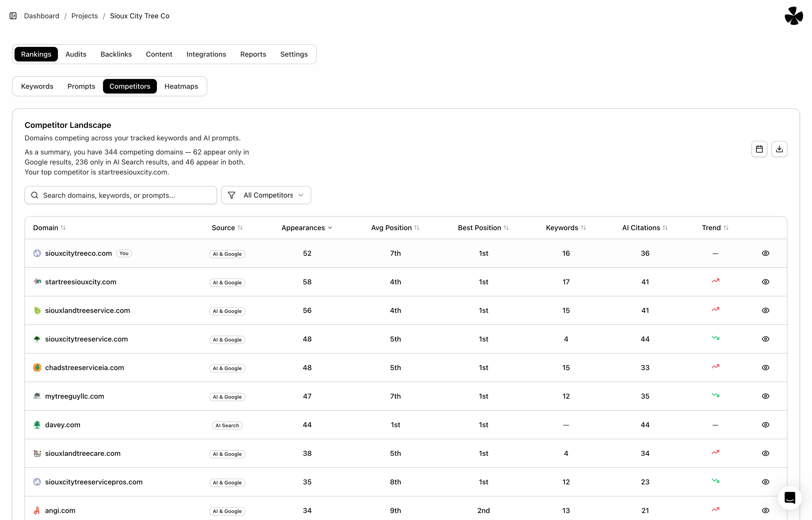This screenshot has width=812, height=520.
Task: Click the upward trend icon for siouxlandtreecare.com
Action: (715, 453)
